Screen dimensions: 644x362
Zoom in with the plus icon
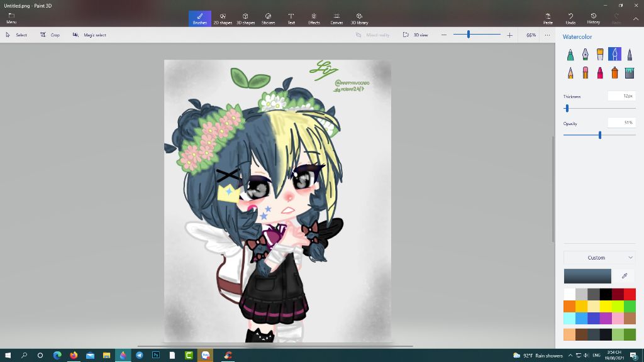click(509, 35)
